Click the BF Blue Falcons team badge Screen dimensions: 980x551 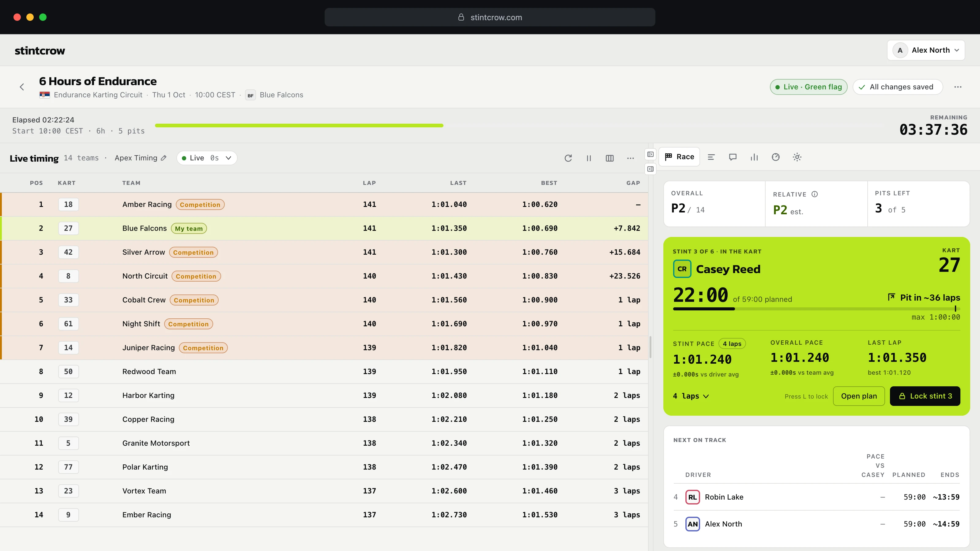click(x=250, y=96)
